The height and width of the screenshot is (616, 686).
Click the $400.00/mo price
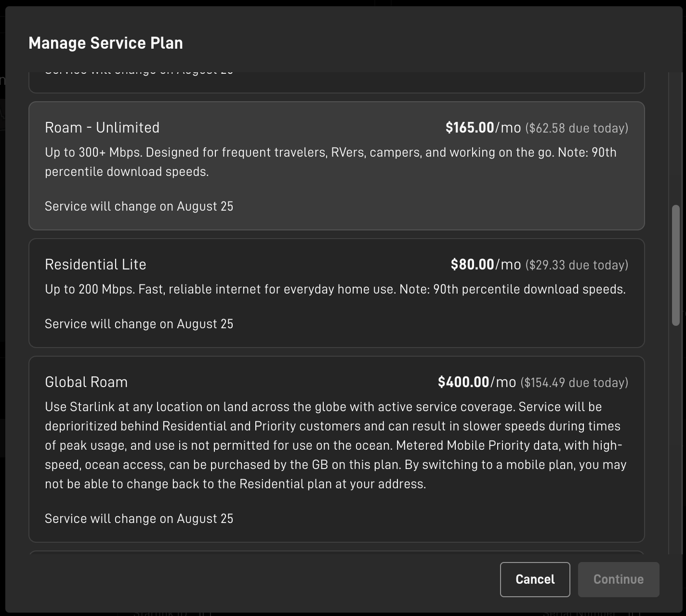point(476,382)
